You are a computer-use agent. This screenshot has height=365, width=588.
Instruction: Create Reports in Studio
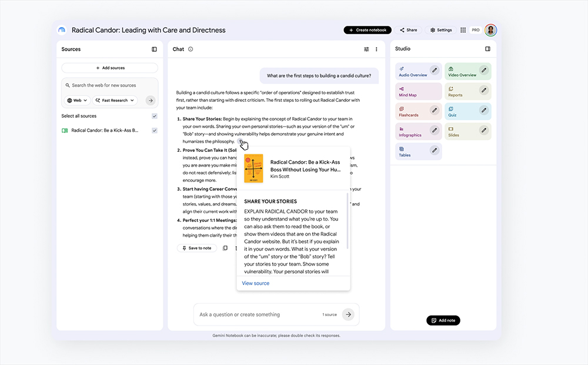tap(468, 91)
